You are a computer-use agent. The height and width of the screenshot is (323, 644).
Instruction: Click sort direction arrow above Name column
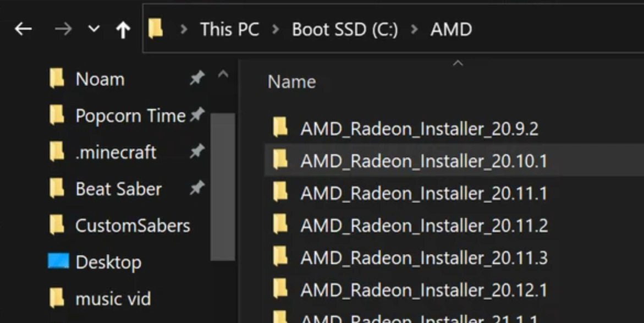pyautogui.click(x=458, y=63)
